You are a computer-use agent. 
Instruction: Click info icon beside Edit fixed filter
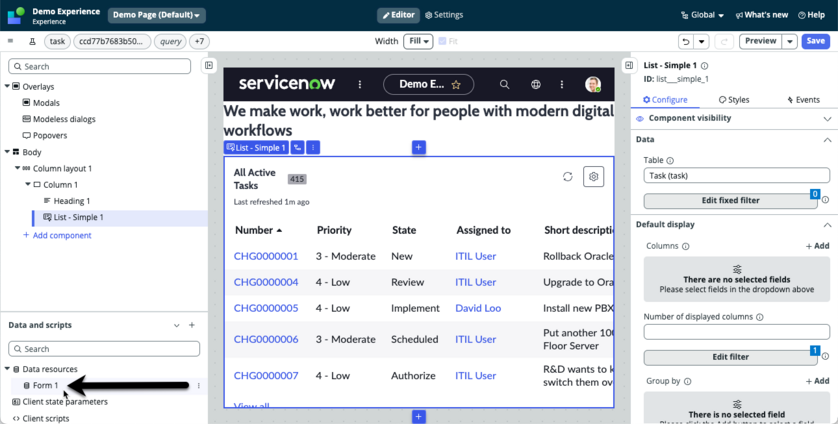coord(825,200)
